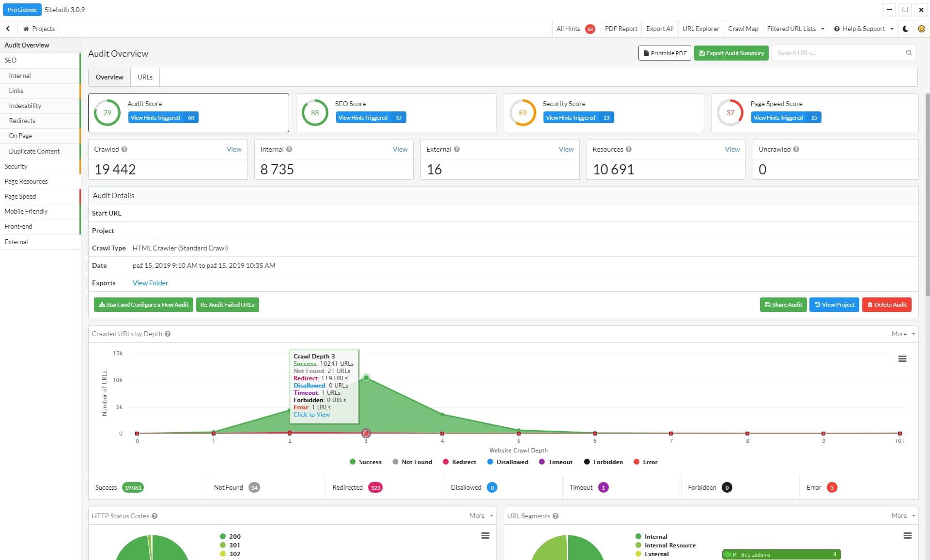Open Duplicate Content in sidebar

point(40,151)
